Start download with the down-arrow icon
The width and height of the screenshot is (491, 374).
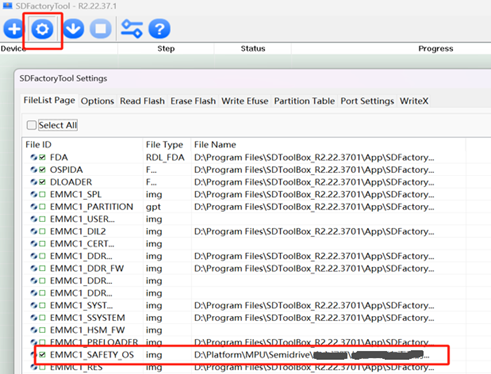coord(73,29)
